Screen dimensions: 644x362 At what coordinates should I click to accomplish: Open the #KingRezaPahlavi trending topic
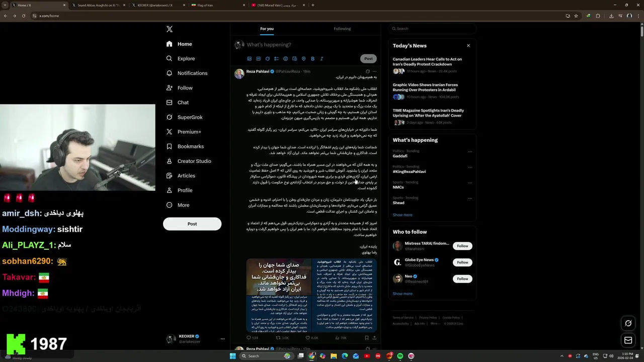tap(409, 171)
